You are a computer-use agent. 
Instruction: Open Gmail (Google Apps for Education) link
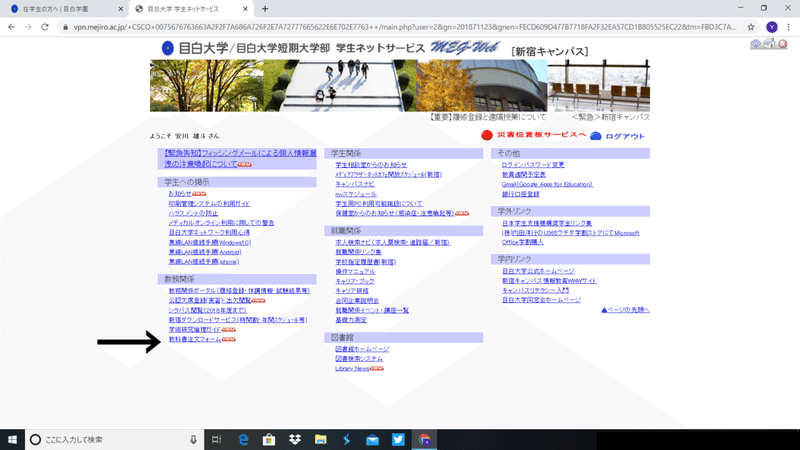[x=547, y=184]
